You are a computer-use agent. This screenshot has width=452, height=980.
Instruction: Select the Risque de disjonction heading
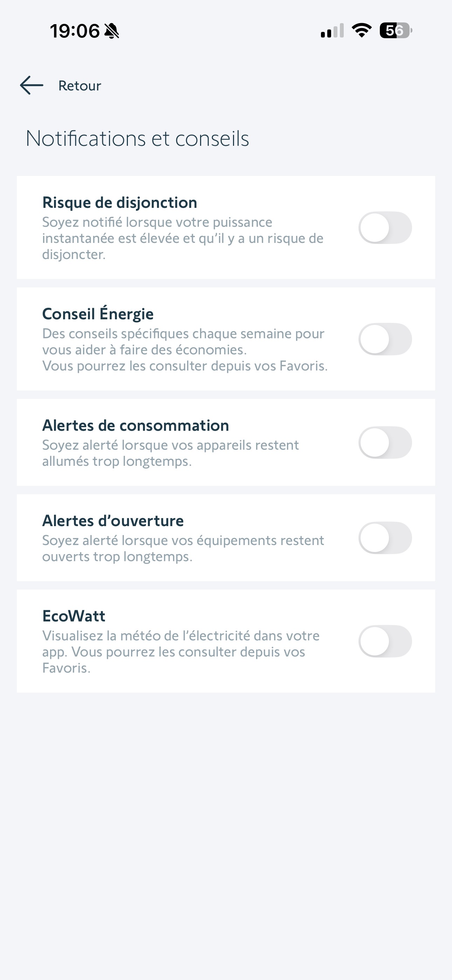coord(119,202)
